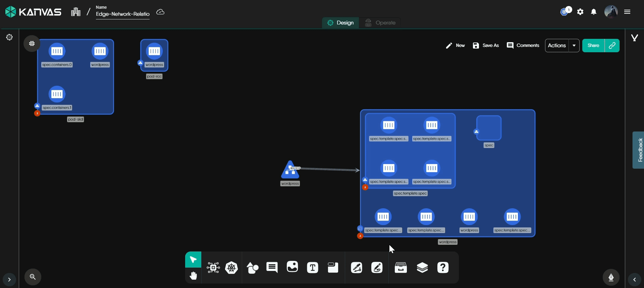This screenshot has height=288, width=644.
Task: Activate the hand pan tool
Action: pyautogui.click(x=193, y=276)
